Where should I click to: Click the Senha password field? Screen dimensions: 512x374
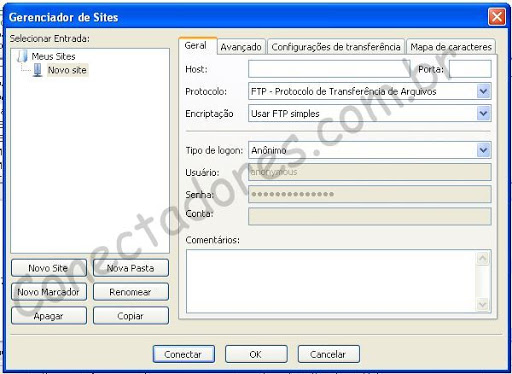370,194
